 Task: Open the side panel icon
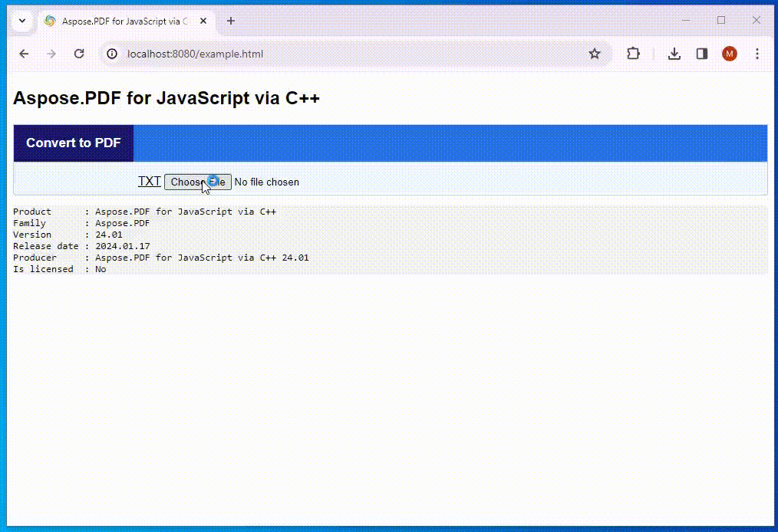pyautogui.click(x=701, y=54)
